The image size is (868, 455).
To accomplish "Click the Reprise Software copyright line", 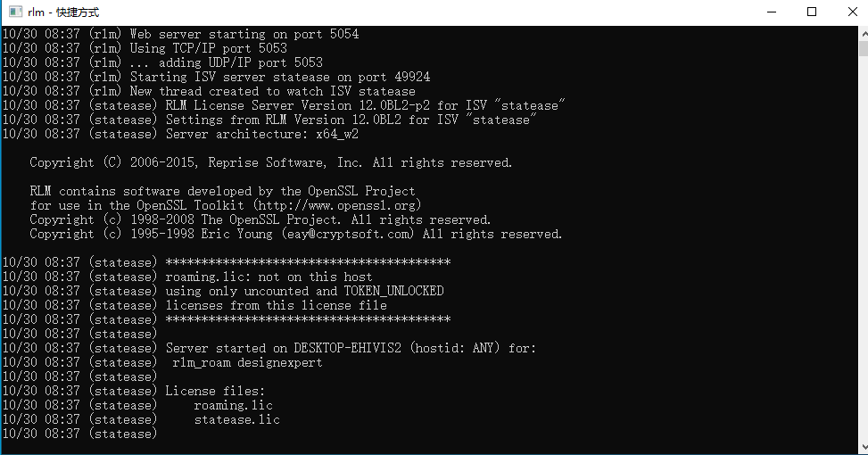I will click(x=270, y=162).
